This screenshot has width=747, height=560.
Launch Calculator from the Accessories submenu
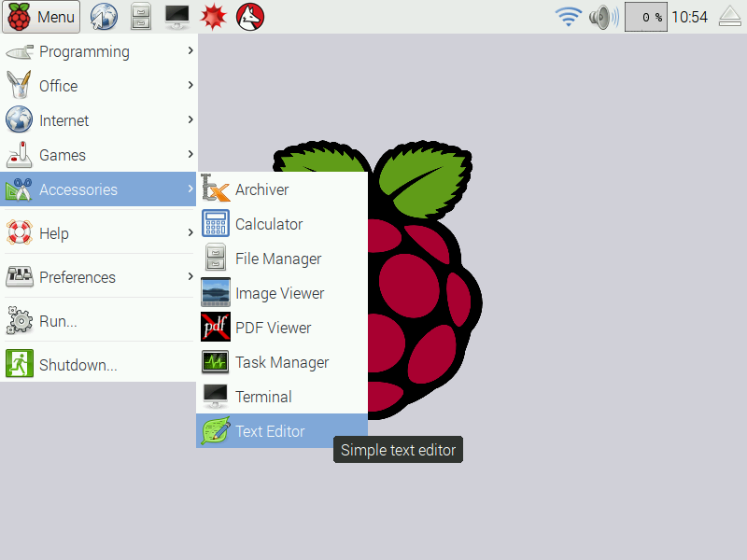(282, 224)
